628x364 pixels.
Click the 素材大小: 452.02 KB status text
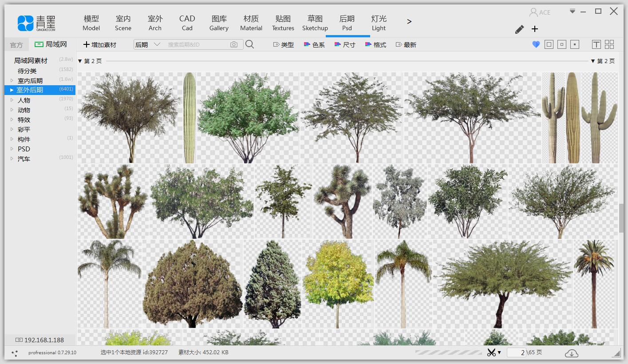(203, 352)
